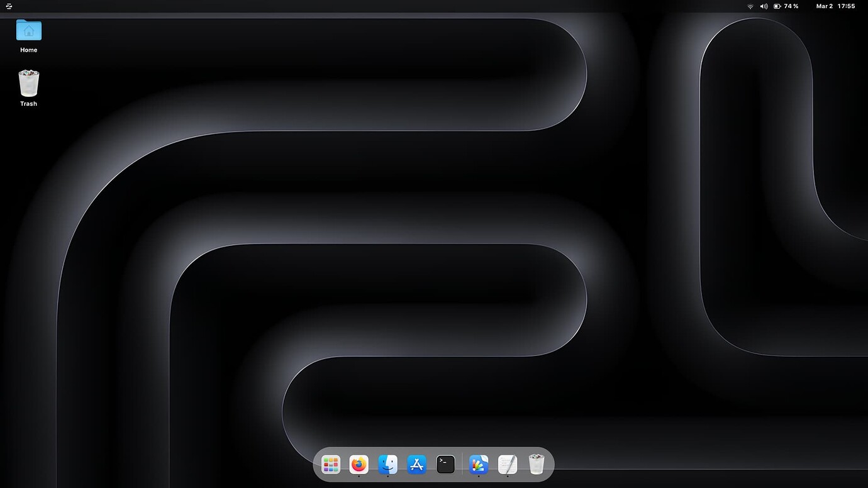
Task: Launch the Terminal application
Action: (445, 464)
